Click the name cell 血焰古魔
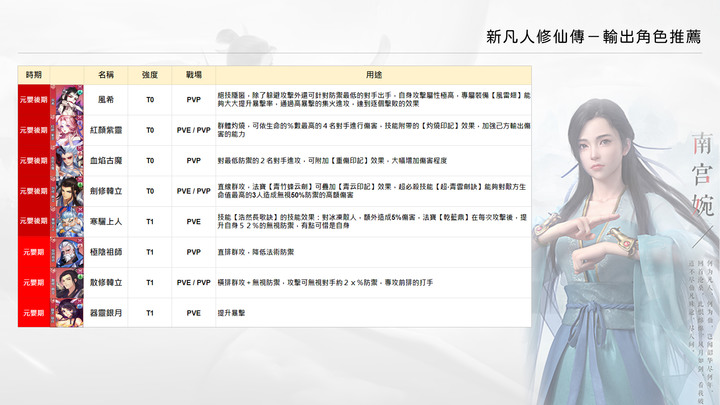Screen dimensions: 720x405 click(106, 160)
